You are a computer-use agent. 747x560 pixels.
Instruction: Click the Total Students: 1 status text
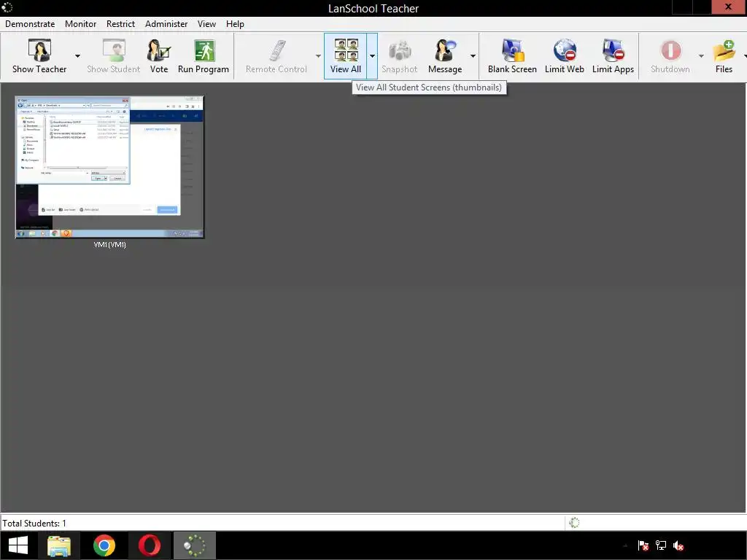coord(34,524)
